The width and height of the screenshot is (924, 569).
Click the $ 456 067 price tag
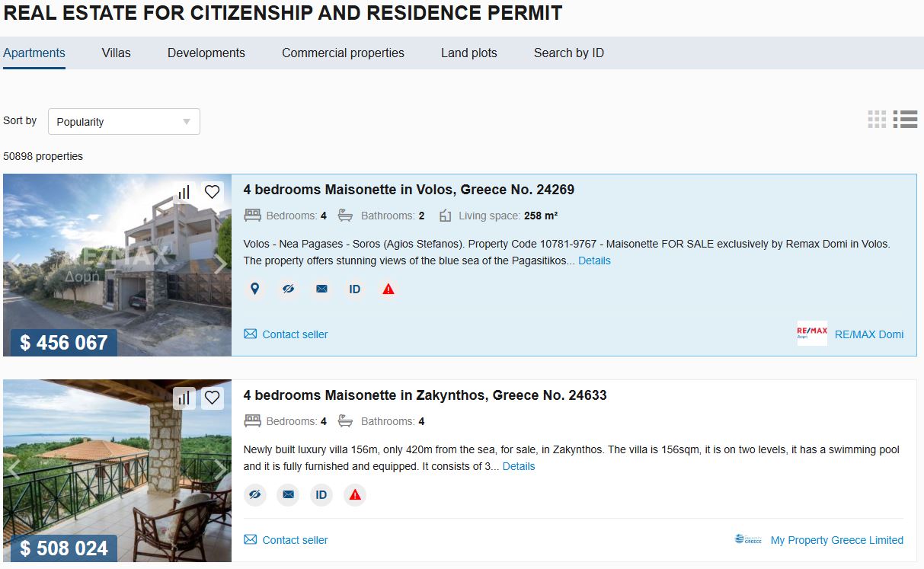[x=64, y=343]
